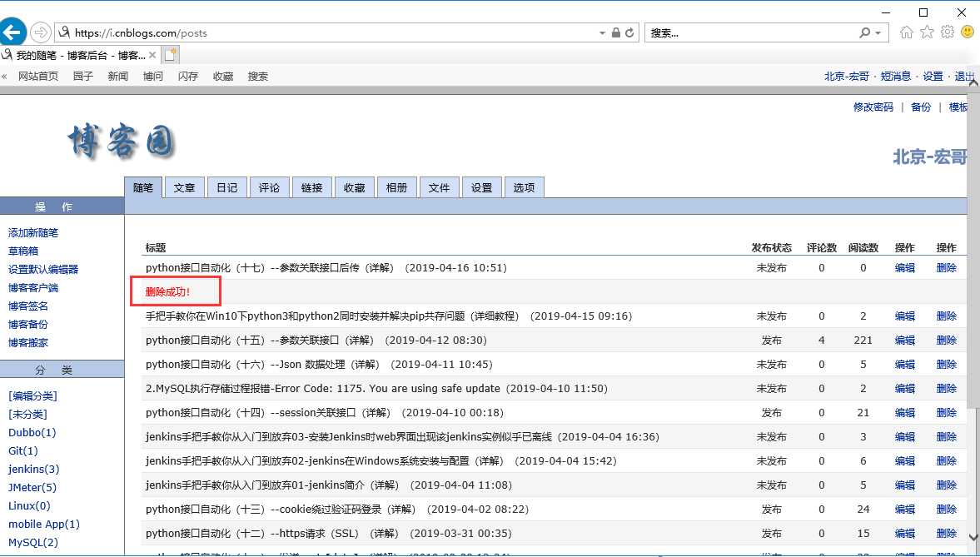Click 编辑 for the 参数关联接口后传 post
980x557 pixels.
pyautogui.click(x=904, y=267)
